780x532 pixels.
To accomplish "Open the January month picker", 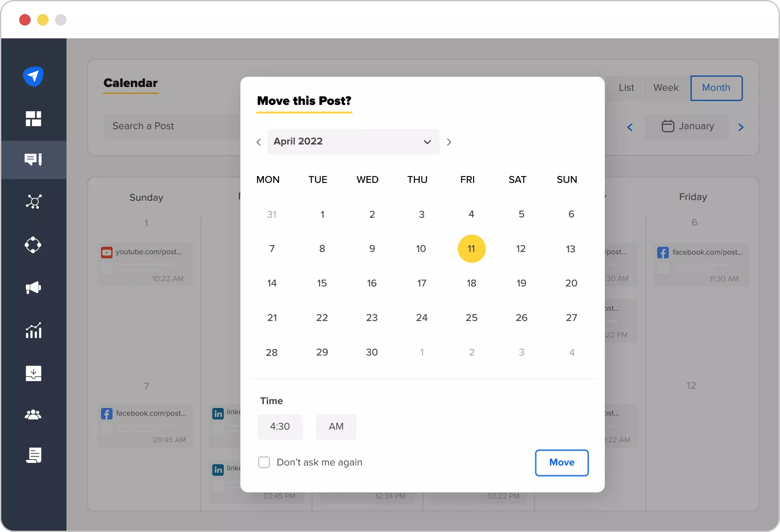I will (687, 127).
